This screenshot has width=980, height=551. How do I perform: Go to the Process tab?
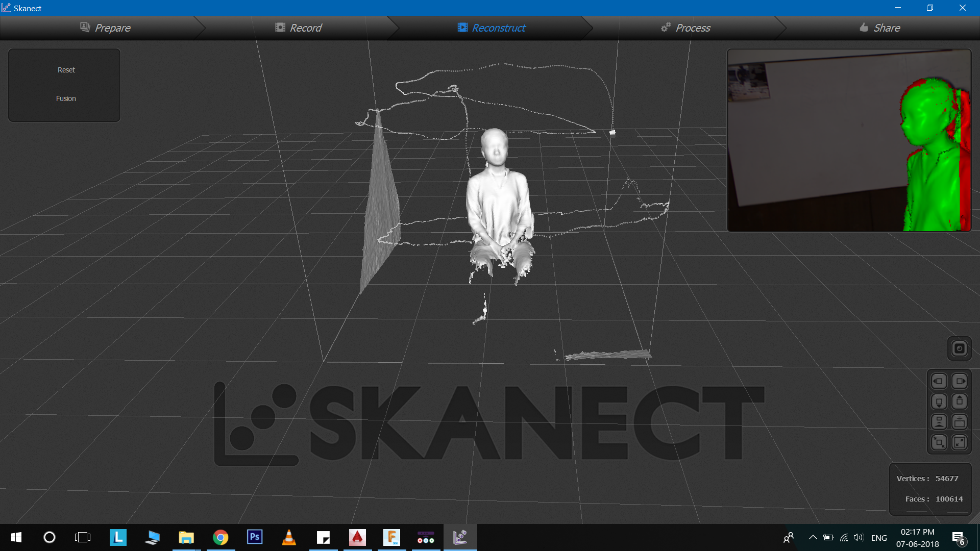click(x=685, y=28)
